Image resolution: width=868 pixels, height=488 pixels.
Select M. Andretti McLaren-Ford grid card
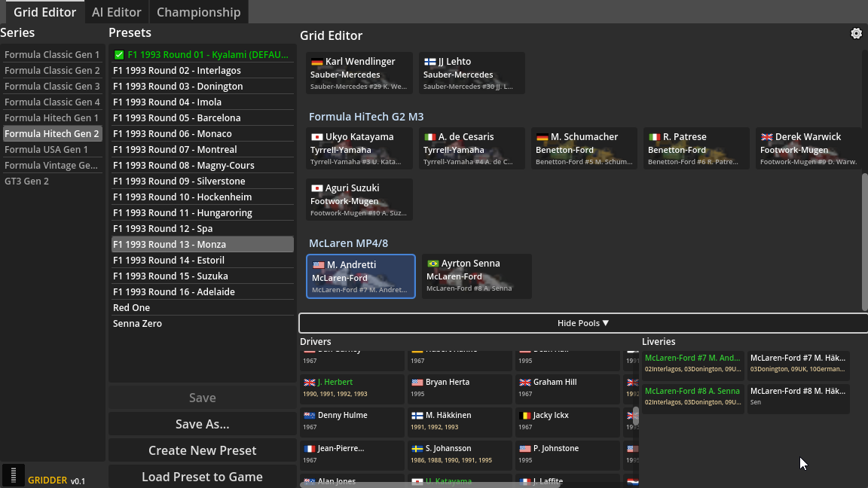click(x=360, y=276)
